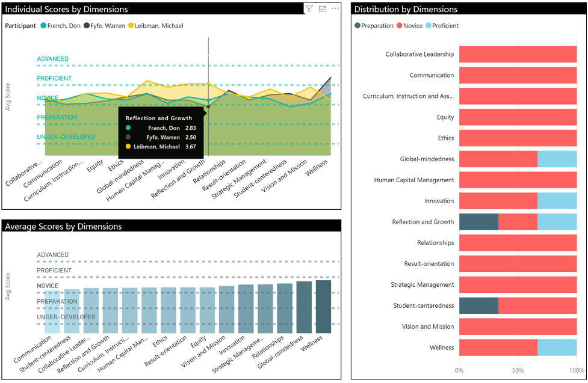Image resolution: width=588 pixels, height=383 pixels.
Task: Click the Communication bar in Average Scores chart
Action: point(52,311)
